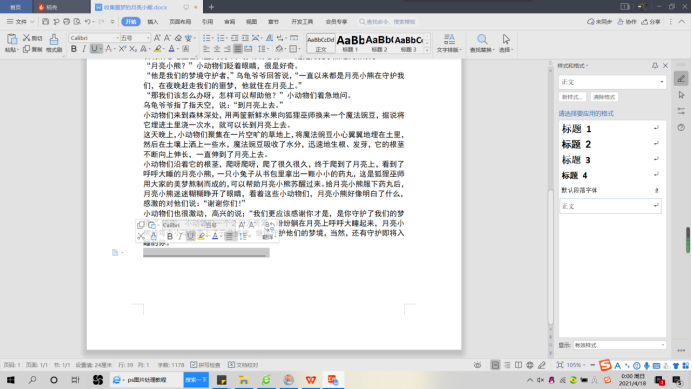Switch to the Review tab
The width and height of the screenshot is (692, 389).
pos(229,21)
